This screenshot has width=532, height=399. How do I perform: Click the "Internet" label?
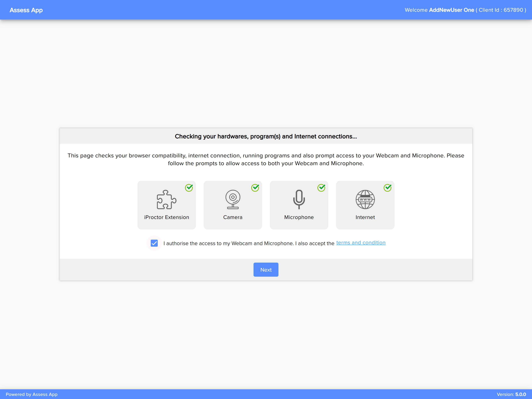[x=365, y=217]
